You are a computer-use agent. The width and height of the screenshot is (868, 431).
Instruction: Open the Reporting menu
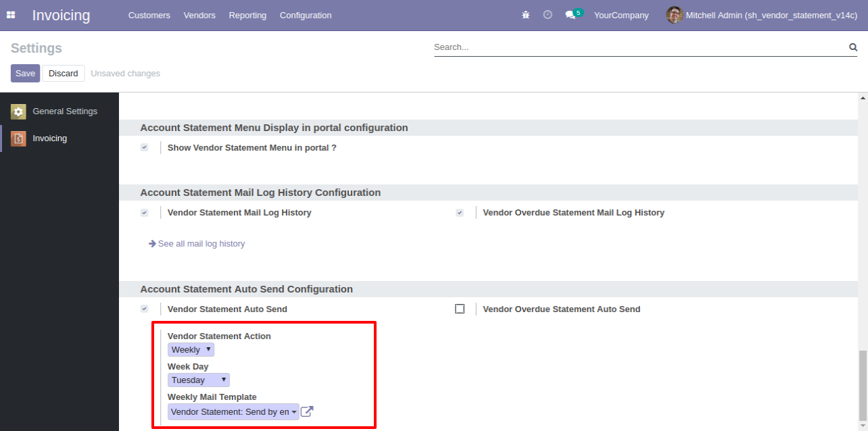click(247, 15)
